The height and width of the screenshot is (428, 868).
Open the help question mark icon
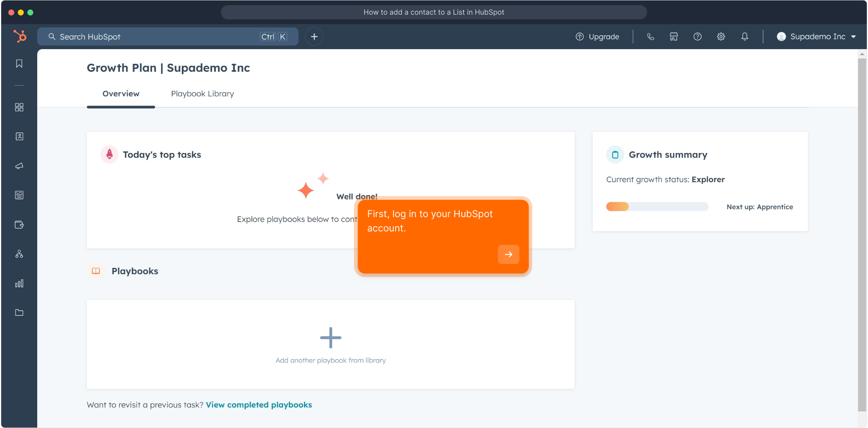point(697,37)
